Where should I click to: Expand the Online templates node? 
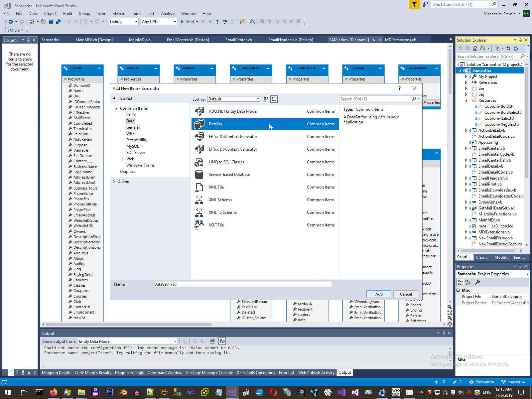[x=114, y=182]
